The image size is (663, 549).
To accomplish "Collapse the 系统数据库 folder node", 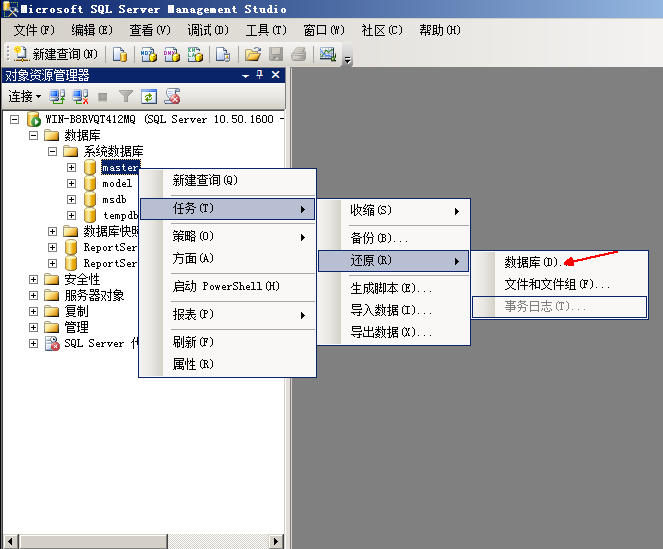I will tap(52, 151).
